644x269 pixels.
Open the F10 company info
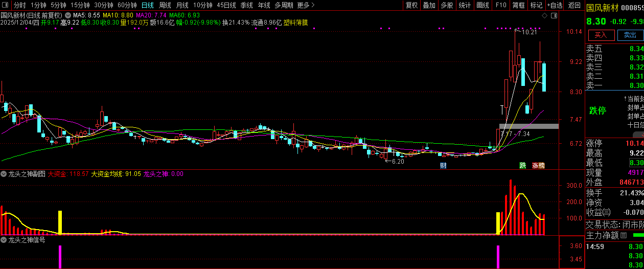(x=501, y=5)
